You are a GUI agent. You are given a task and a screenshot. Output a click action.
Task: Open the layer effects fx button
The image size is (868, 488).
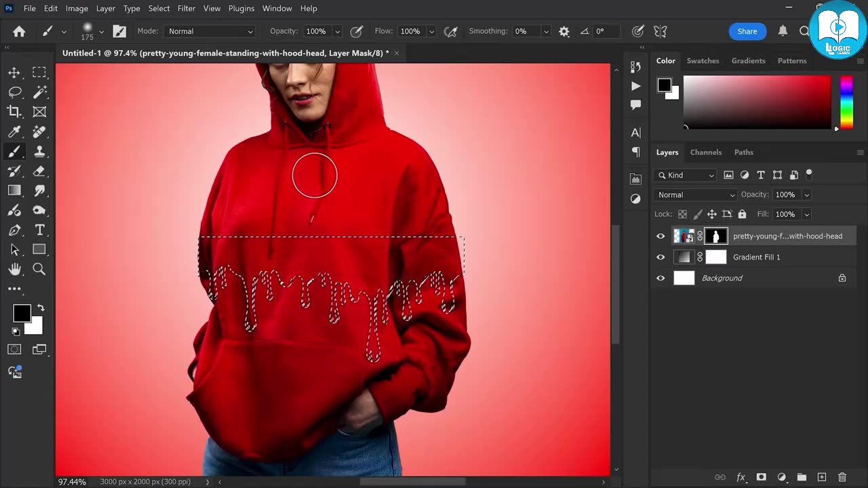pos(741,477)
